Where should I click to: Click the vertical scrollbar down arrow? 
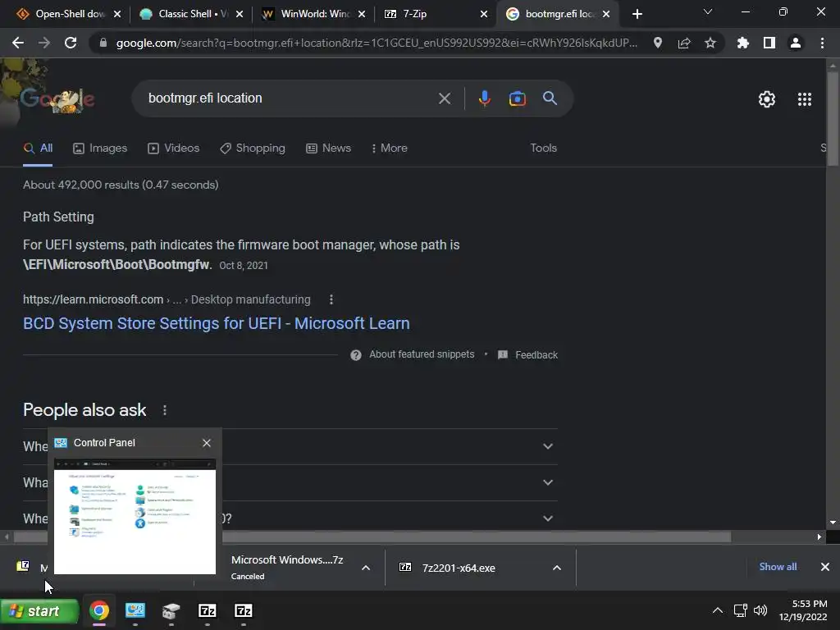click(833, 523)
